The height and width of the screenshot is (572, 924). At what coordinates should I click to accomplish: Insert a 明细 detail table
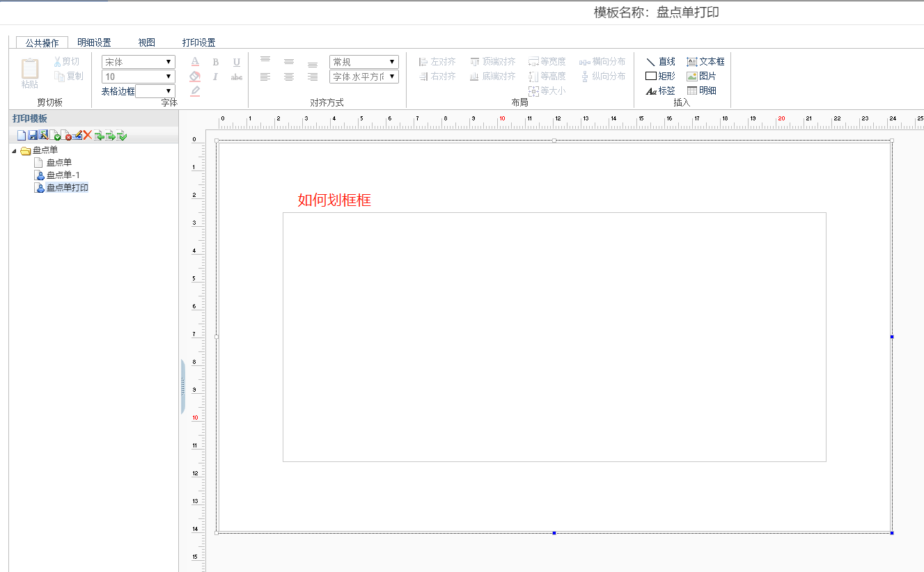(x=701, y=90)
